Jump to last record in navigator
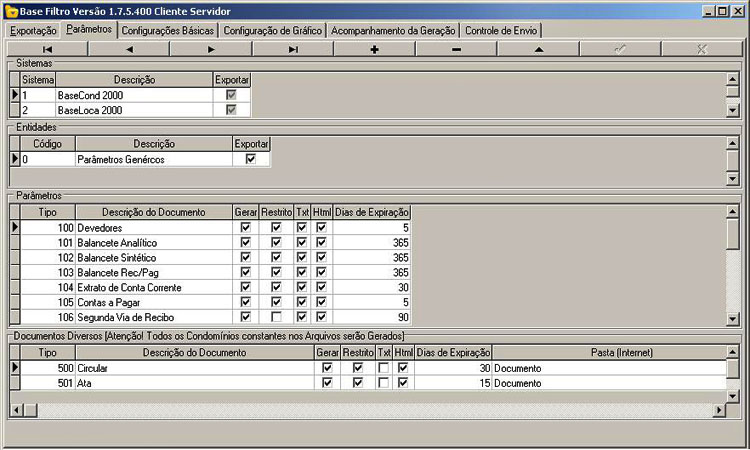This screenshot has width=750, height=450. point(292,48)
